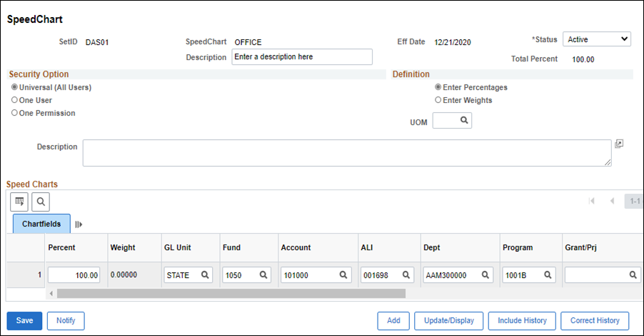Open the Dept field lookup icon

(485, 275)
